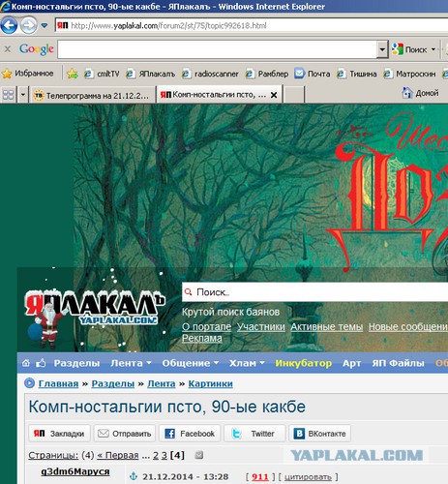Open the cmltTV favorites bar link
This screenshot has width=448, height=484.
click(x=102, y=74)
